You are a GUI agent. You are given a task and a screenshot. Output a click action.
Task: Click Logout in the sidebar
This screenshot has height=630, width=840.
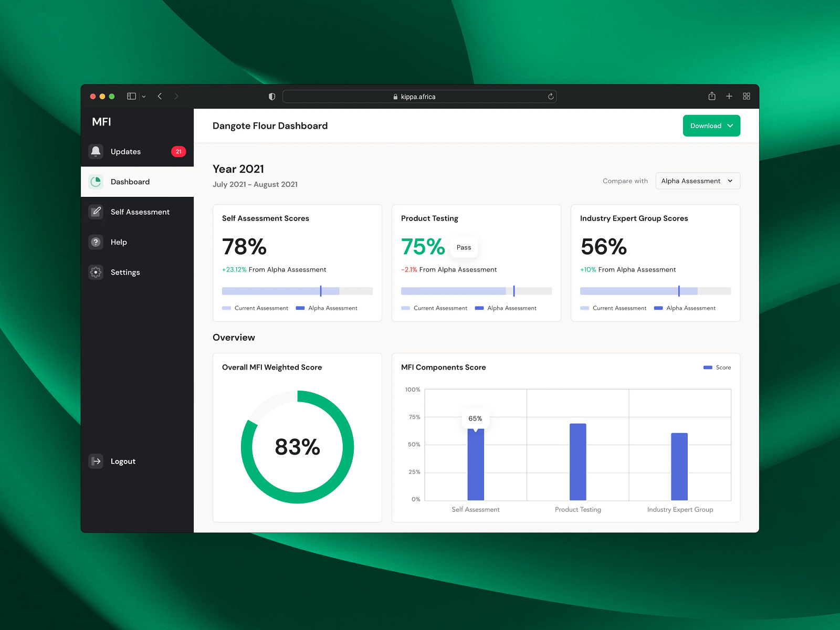click(x=137, y=461)
